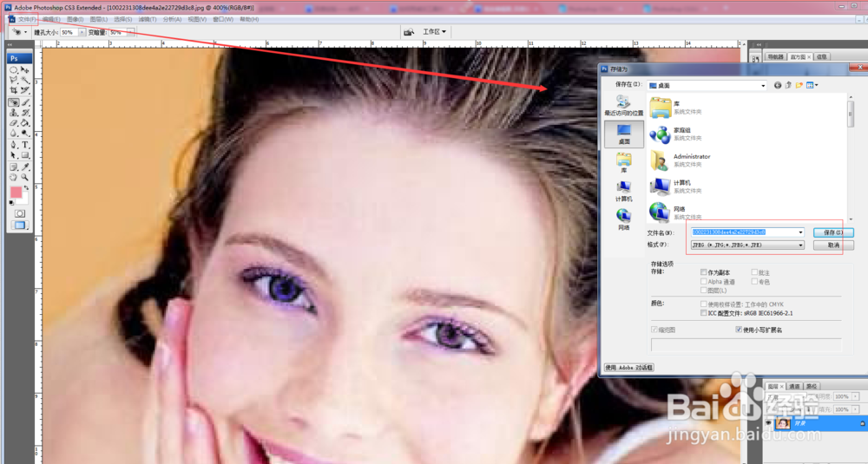Image resolution: width=868 pixels, height=464 pixels.
Task: Toggle Quick Mask mode in toolbox
Action: click(19, 213)
